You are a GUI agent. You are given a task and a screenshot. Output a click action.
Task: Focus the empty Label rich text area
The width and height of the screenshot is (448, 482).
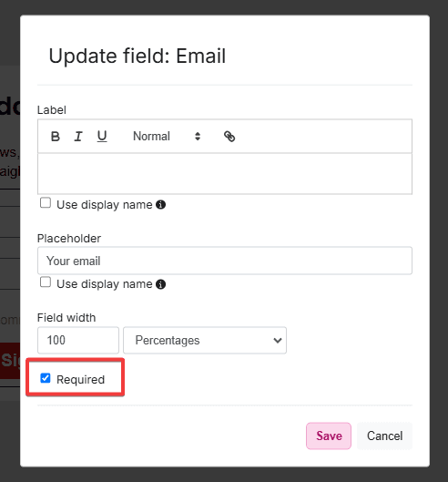click(x=225, y=174)
